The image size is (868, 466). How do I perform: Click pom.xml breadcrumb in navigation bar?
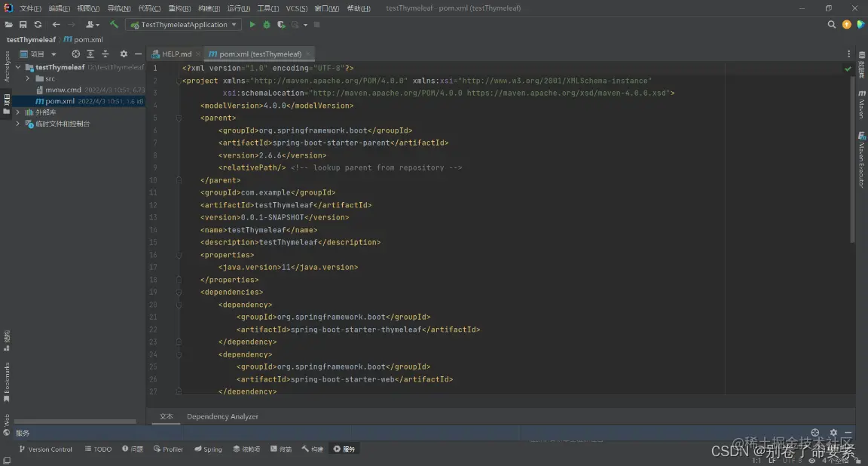click(x=84, y=39)
